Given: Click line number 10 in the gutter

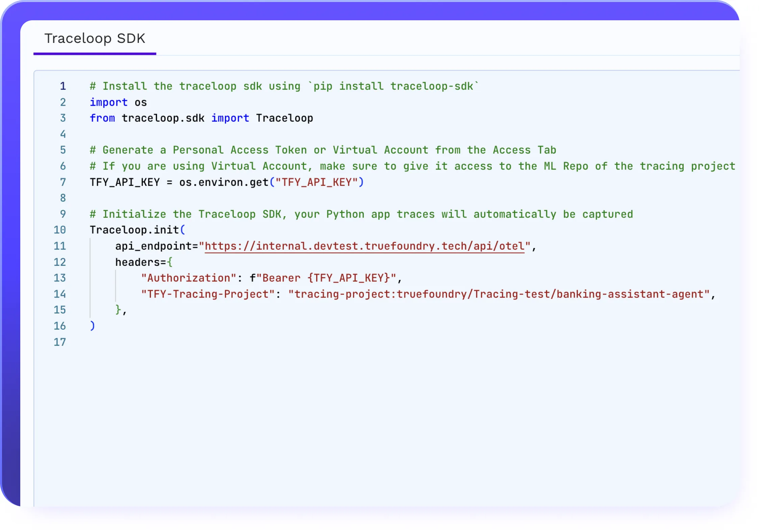Looking at the screenshot, I should tap(60, 230).
